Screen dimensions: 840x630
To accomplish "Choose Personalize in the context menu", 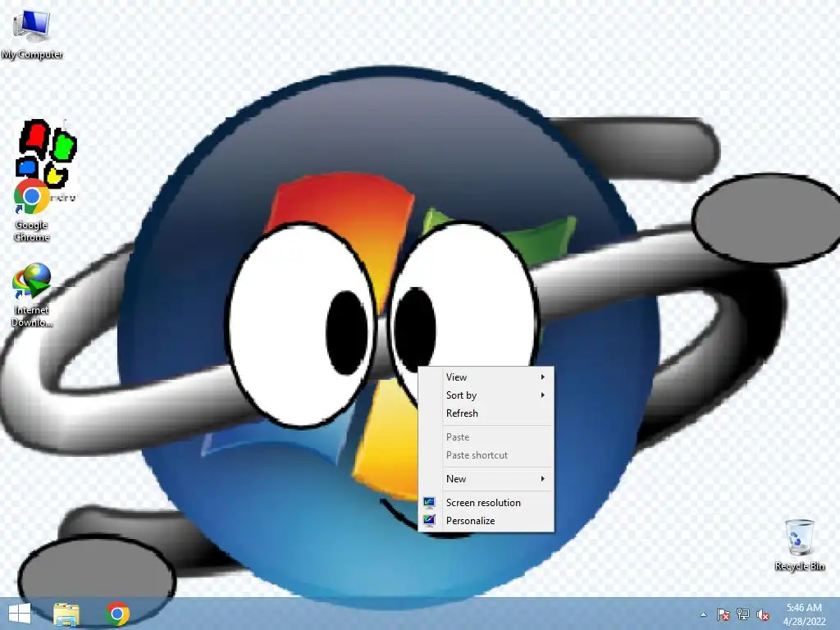I will point(486,521).
